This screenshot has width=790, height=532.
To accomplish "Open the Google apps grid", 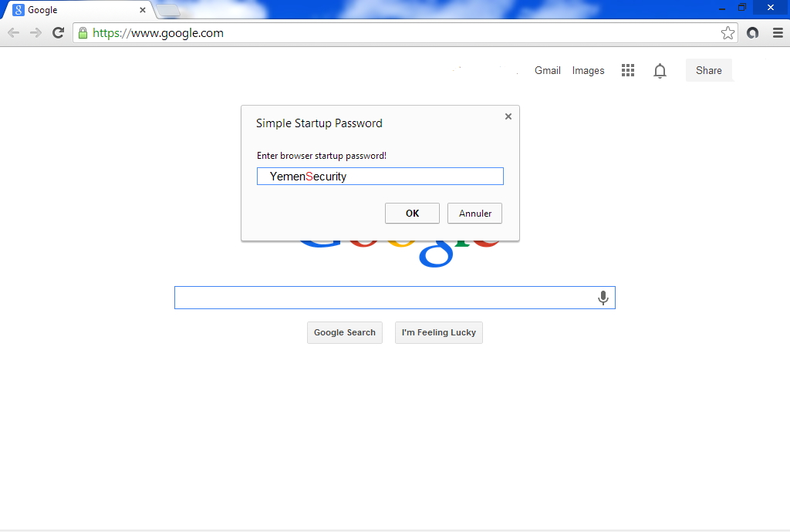I will pos(628,70).
